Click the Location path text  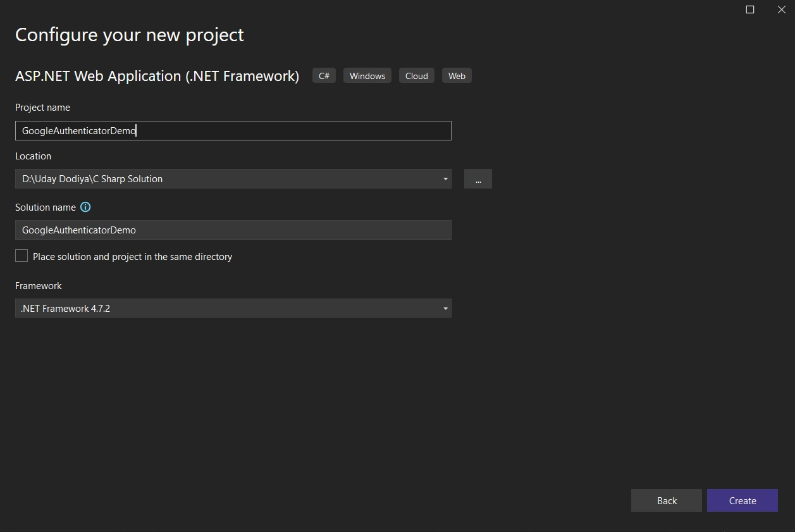(92, 179)
